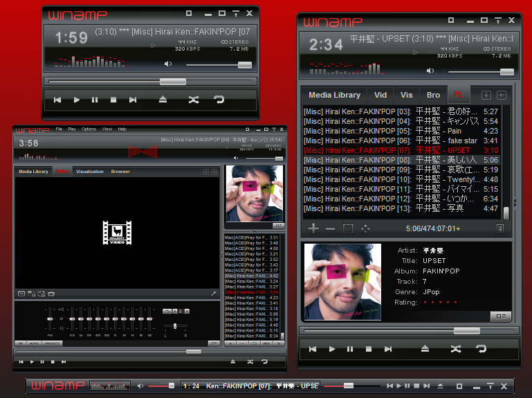
Task: Toggle repeat in the right window transport bar
Action: (x=481, y=349)
